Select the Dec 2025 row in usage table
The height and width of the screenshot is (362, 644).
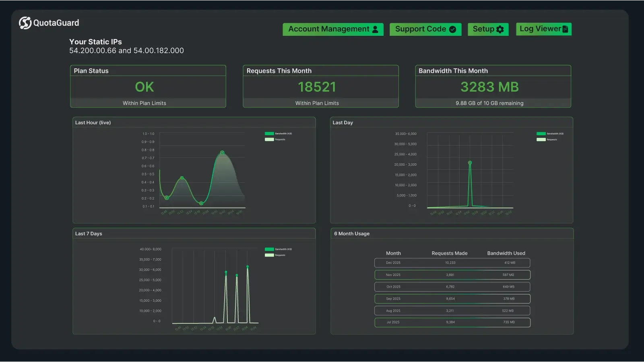point(452,263)
